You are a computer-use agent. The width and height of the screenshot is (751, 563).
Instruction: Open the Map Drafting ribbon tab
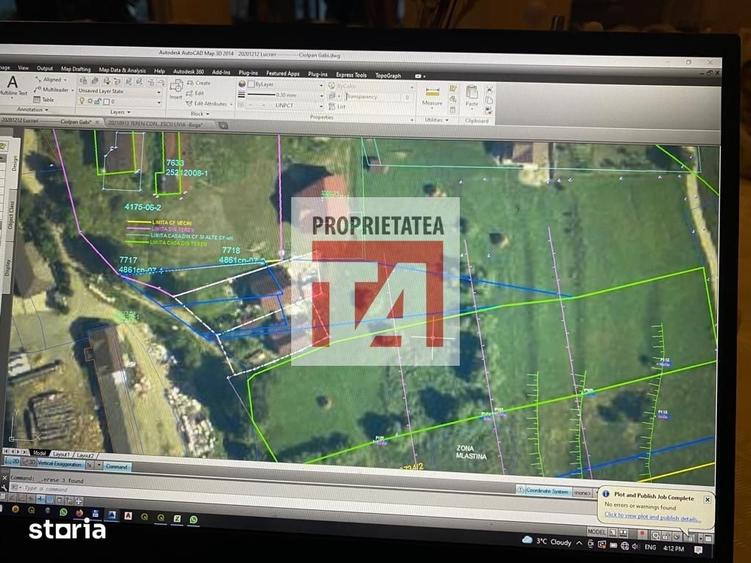tap(76, 69)
